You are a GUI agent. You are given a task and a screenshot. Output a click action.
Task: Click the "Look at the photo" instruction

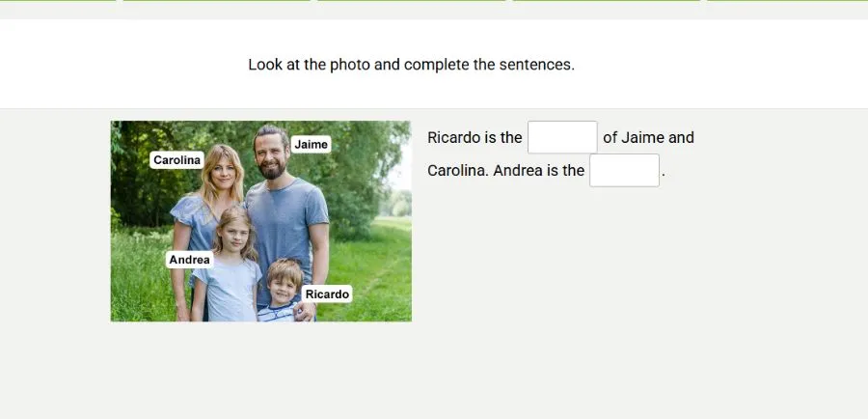411,66
